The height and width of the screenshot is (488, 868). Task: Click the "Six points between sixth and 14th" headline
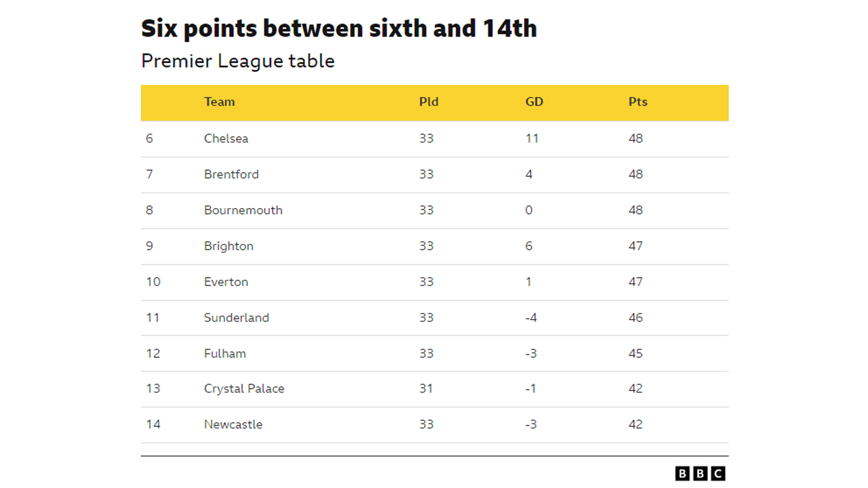pos(338,28)
